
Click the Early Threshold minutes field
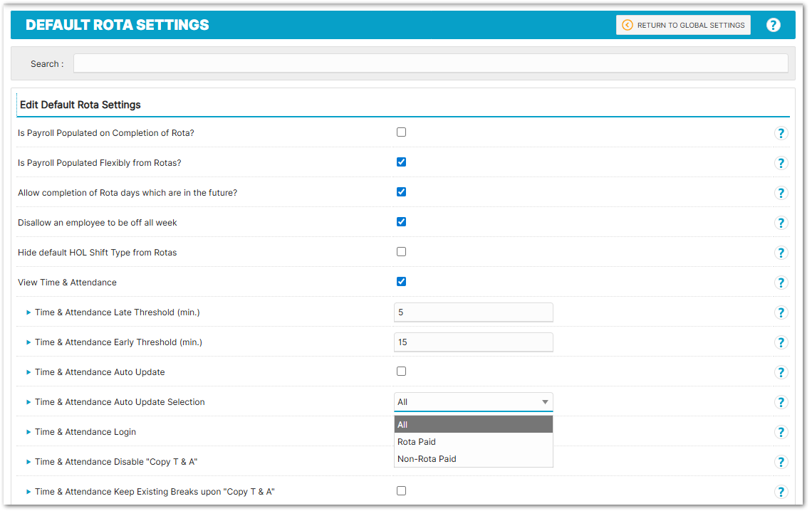[x=473, y=342]
